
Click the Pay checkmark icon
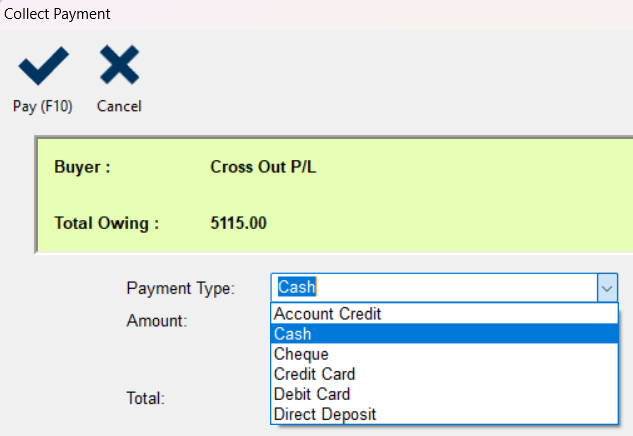tap(43, 67)
